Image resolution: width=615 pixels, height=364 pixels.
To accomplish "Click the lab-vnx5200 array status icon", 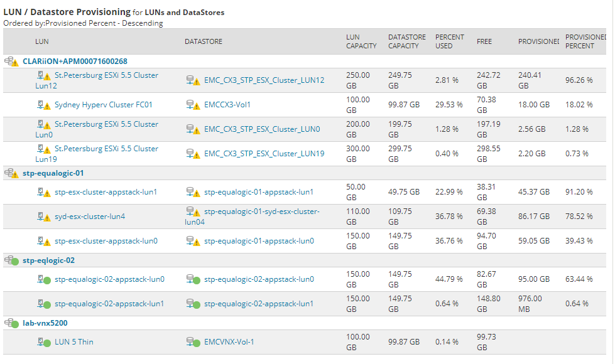I will 11,323.
